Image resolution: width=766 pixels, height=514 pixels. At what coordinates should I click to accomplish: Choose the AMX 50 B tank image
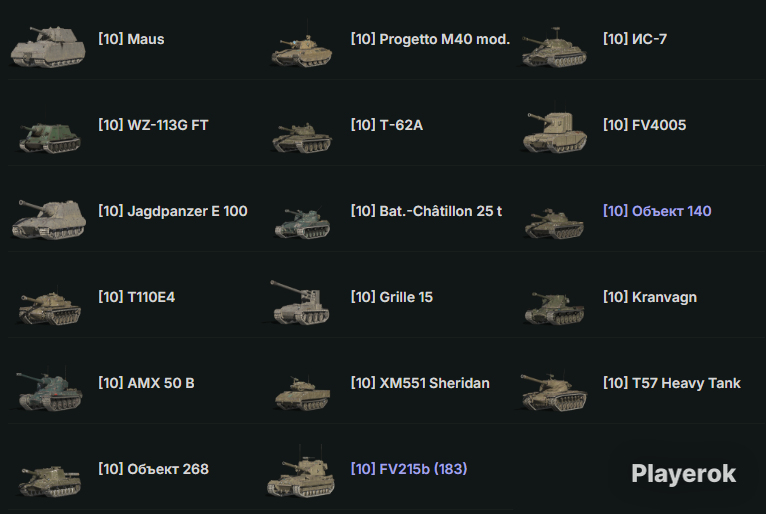tap(49, 390)
